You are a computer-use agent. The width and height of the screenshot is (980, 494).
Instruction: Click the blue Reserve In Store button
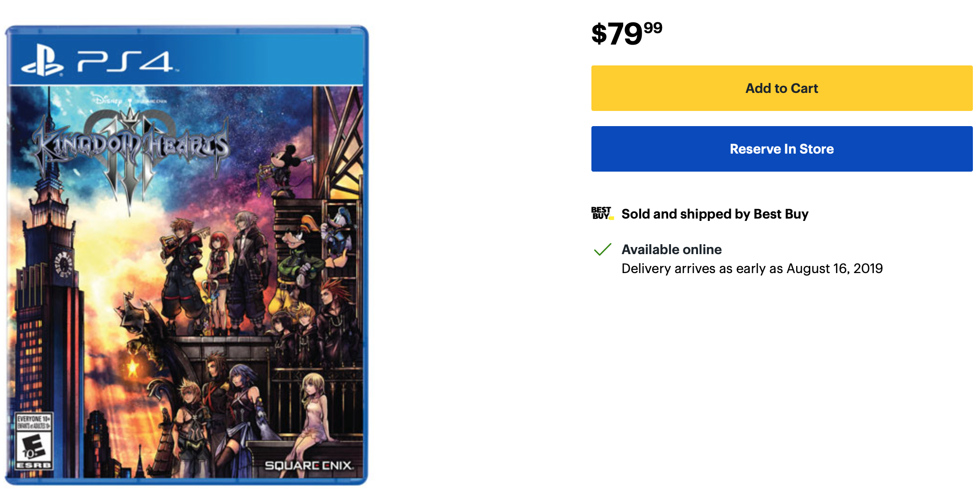(782, 149)
